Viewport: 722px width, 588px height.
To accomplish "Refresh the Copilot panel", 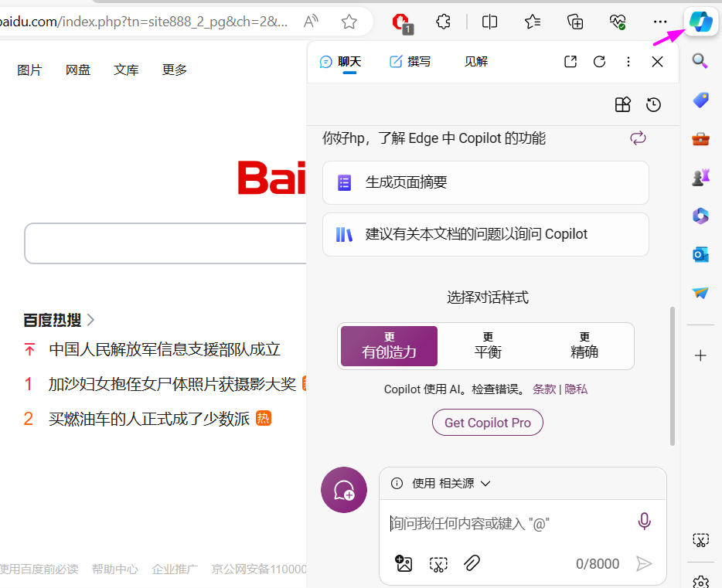I will [x=599, y=62].
